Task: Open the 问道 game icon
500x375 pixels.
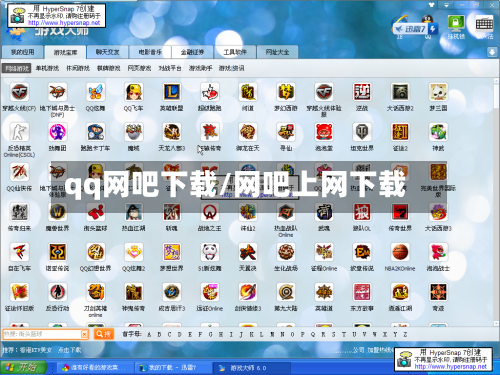Action: point(248,92)
